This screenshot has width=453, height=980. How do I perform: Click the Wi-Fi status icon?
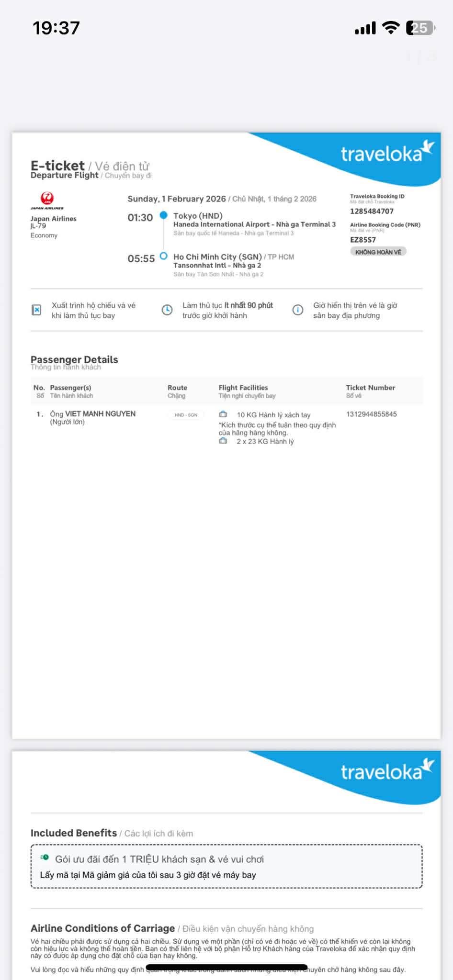[391, 28]
